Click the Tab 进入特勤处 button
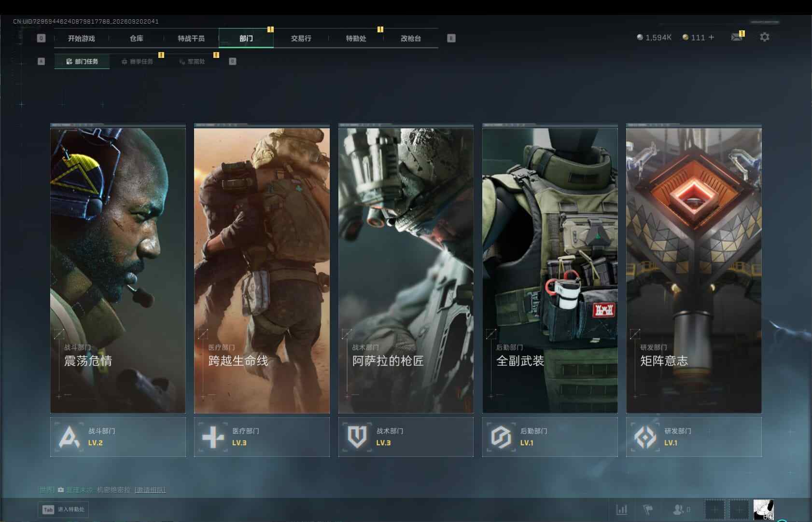 [63, 509]
